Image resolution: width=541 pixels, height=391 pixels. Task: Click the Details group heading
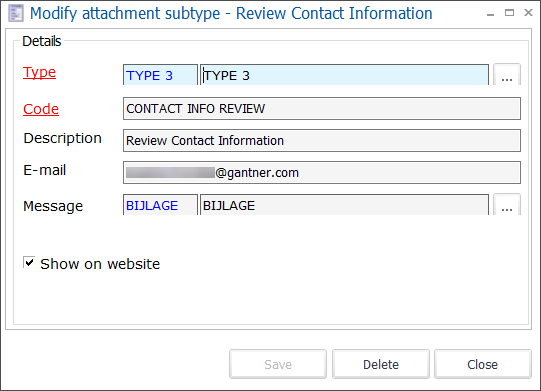point(42,41)
